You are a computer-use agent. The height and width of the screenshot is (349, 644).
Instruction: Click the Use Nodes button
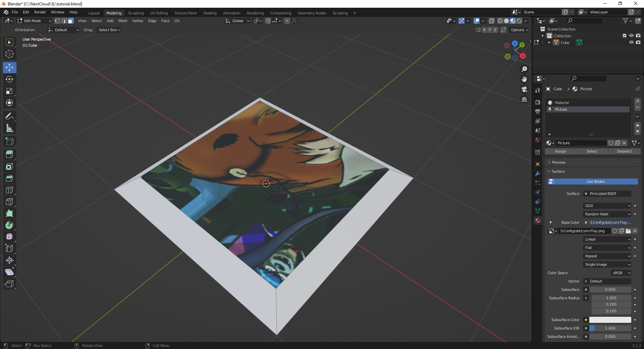(x=593, y=182)
